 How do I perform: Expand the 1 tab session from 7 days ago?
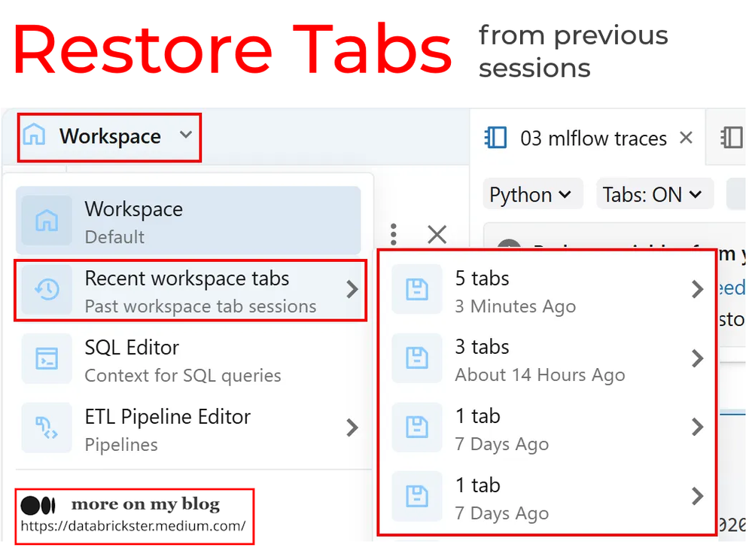696,427
